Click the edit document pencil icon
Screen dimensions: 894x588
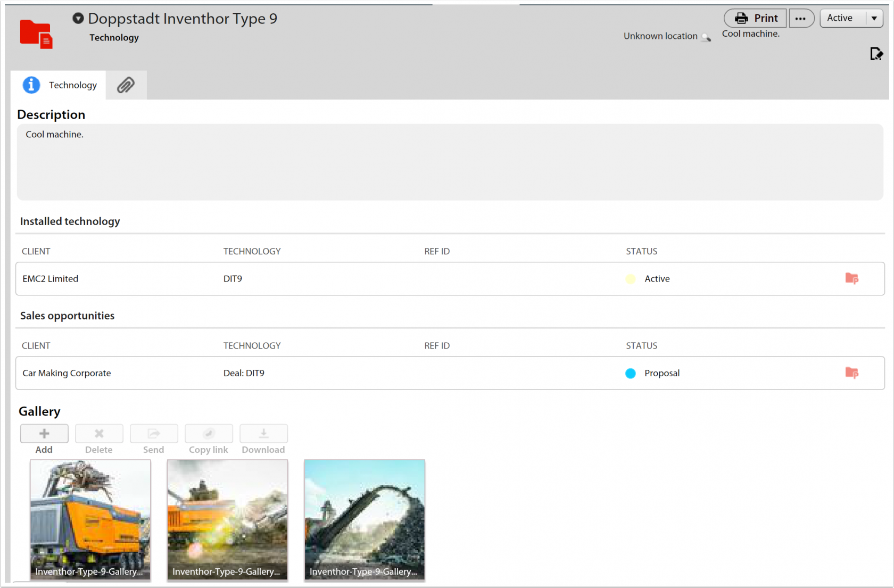pyautogui.click(x=876, y=54)
